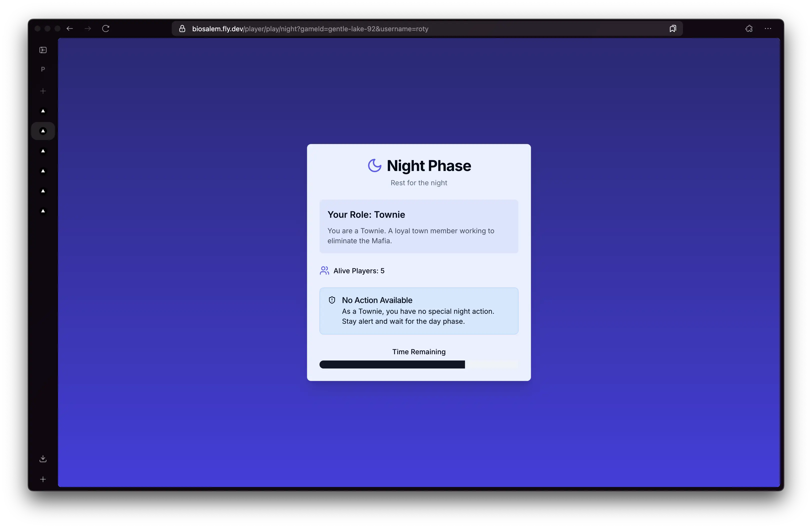Navigate back with the back arrow

[69, 29]
